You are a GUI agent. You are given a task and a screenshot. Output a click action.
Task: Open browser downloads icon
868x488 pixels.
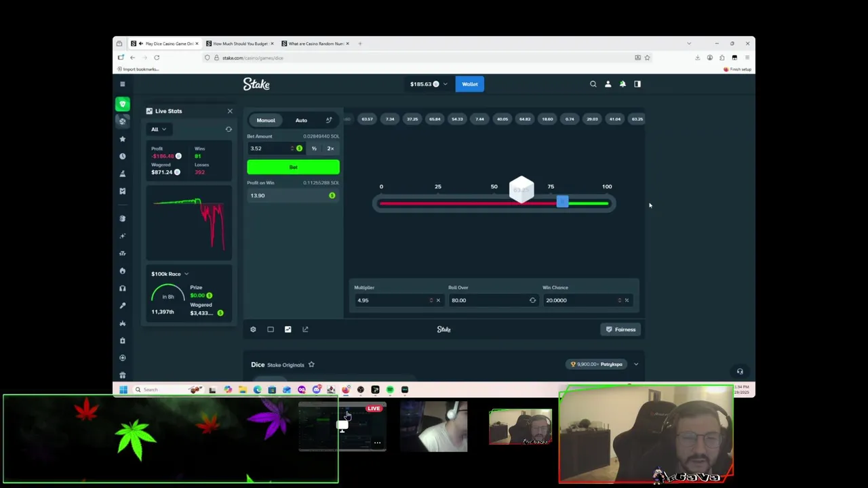697,58
